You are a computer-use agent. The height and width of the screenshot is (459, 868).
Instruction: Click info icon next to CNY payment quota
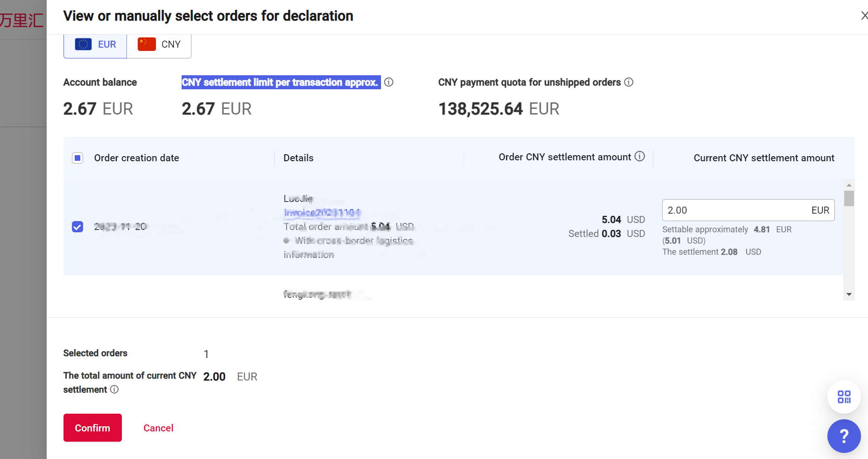(x=629, y=82)
